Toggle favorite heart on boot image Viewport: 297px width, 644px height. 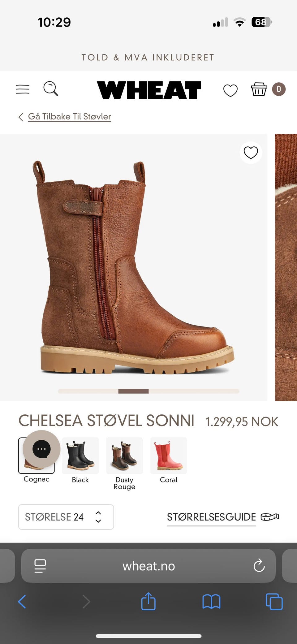(251, 153)
